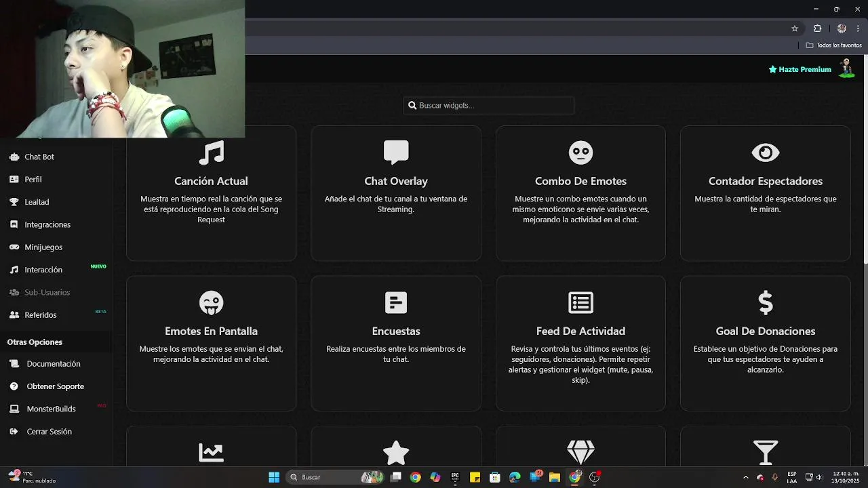Open Sticky Notes from the taskbar
The height and width of the screenshot is (488, 868).
[x=475, y=477]
